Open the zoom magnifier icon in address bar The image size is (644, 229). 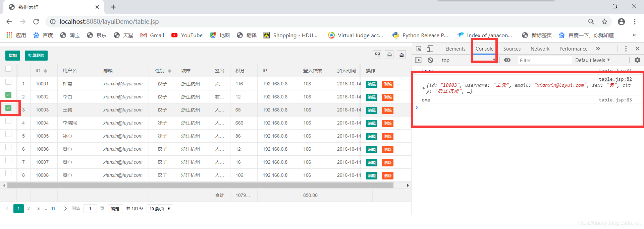pos(591,21)
